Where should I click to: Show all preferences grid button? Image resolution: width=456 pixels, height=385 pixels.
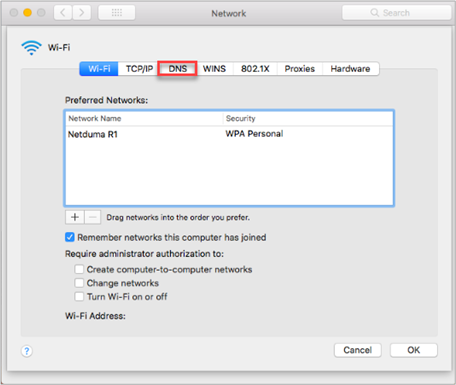[x=117, y=13]
